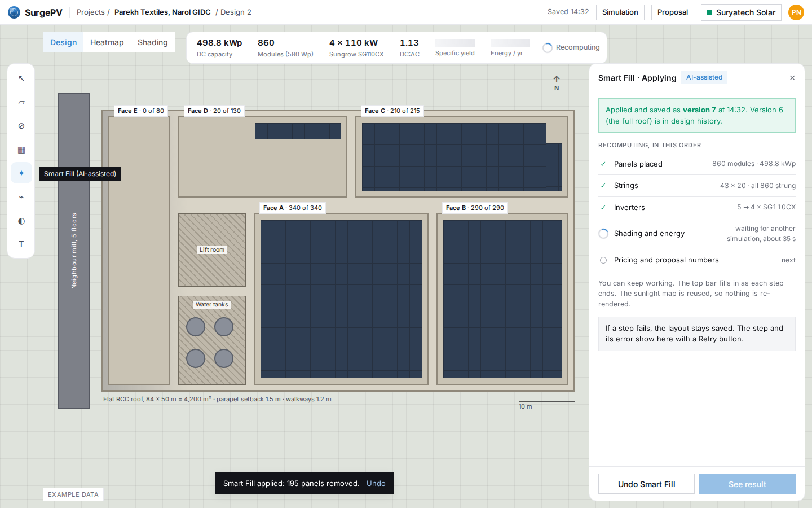Click the Lift room obstruction label
The width and height of the screenshot is (812, 508).
212,249
